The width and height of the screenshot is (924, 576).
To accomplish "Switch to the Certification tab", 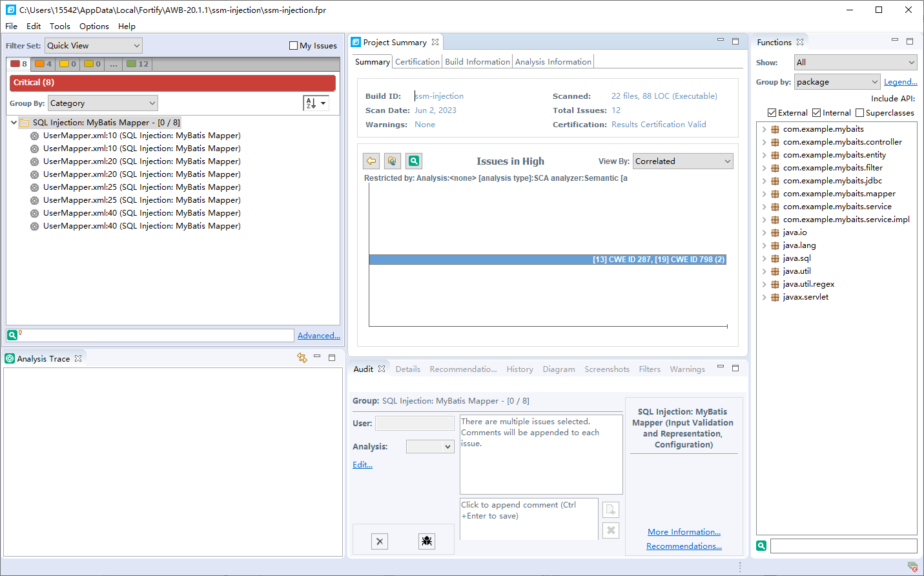I will click(417, 62).
